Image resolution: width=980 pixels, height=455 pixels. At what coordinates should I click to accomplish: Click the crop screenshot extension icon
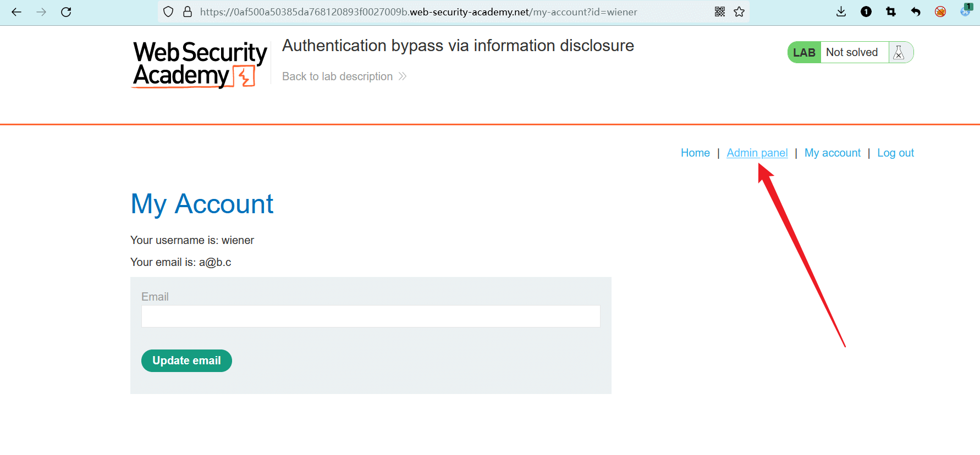point(891,12)
